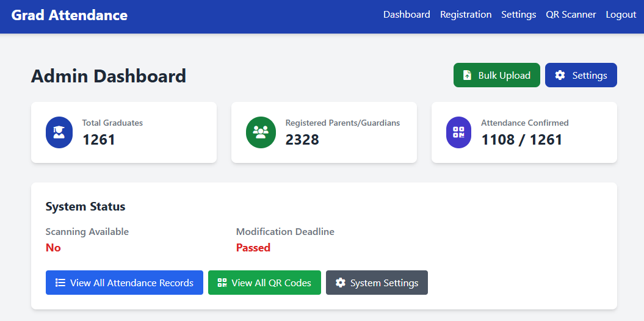Screen dimensions: 644x321
Task: Click the QR icon in View All QR Codes
Action: (x=222, y=283)
